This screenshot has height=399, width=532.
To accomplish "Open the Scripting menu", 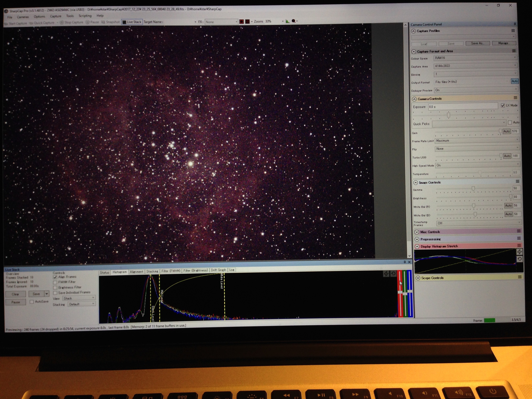I will coord(85,16).
